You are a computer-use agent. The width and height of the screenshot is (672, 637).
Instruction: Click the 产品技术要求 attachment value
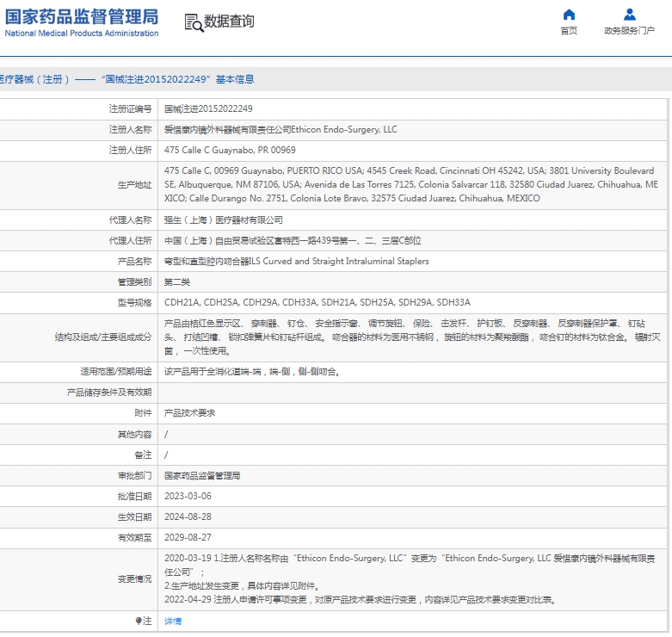coord(189,413)
